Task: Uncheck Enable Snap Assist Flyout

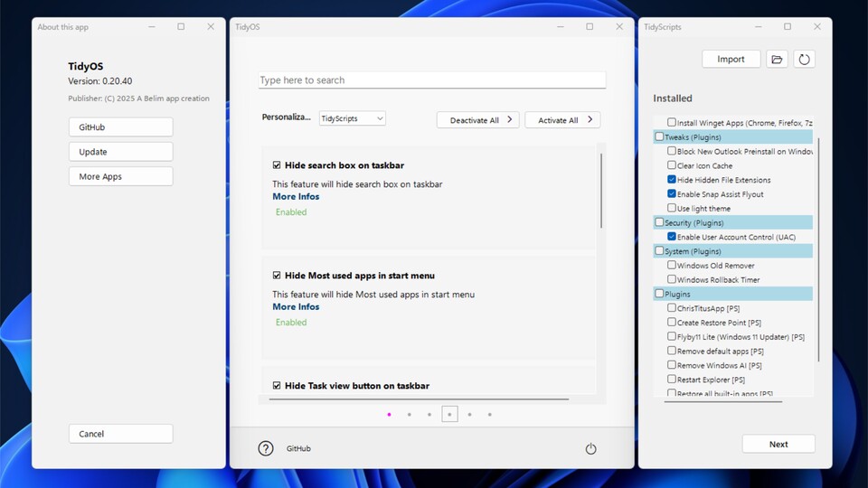Action: click(672, 193)
